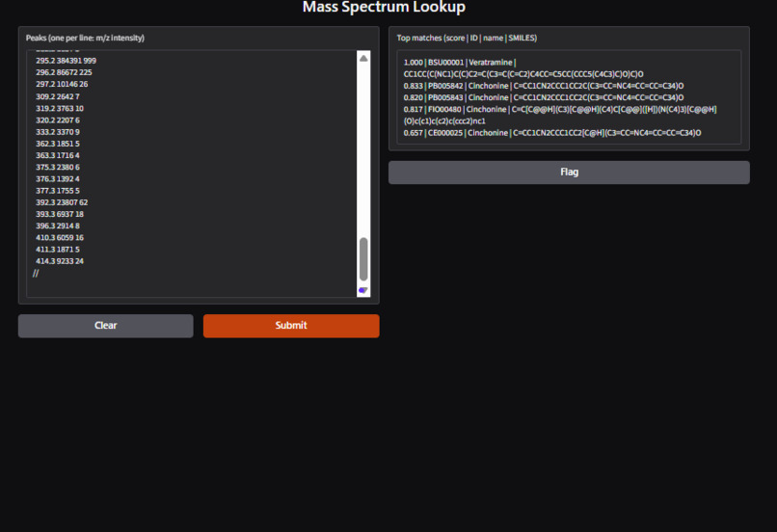Viewport: 777px width, 532px height.
Task: Click the peak line 411.3 1871 5
Action: [x=58, y=250]
